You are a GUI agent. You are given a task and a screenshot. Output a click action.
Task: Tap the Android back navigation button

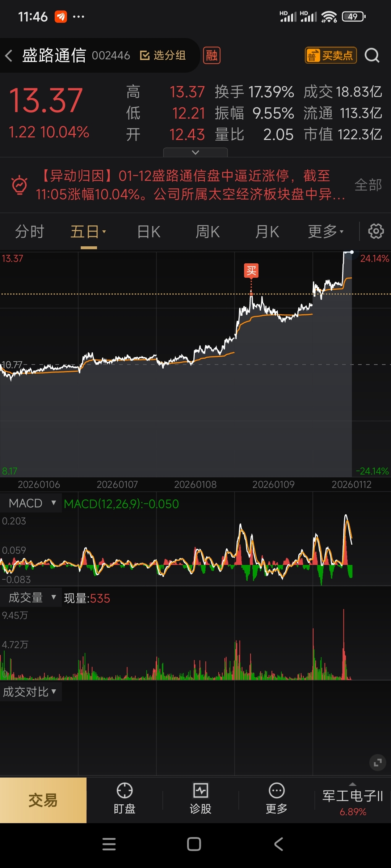coord(278,844)
